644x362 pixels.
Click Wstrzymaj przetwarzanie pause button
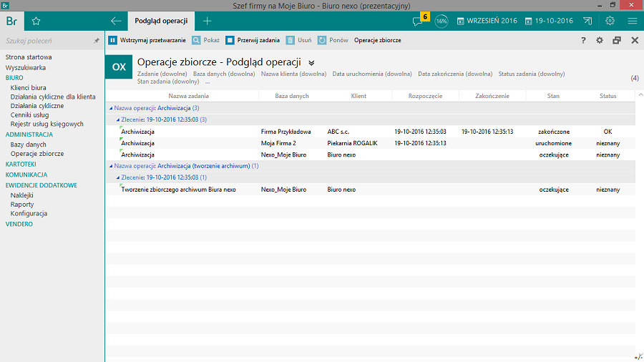point(147,40)
